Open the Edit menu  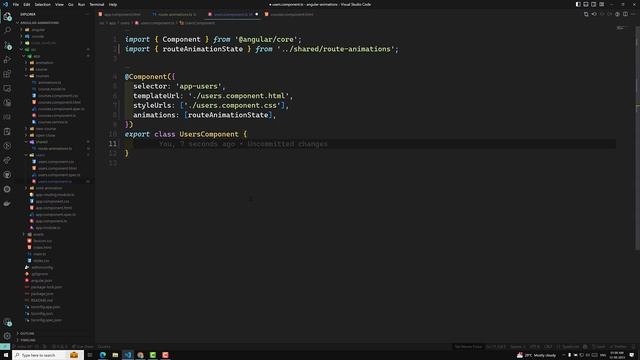27,4
